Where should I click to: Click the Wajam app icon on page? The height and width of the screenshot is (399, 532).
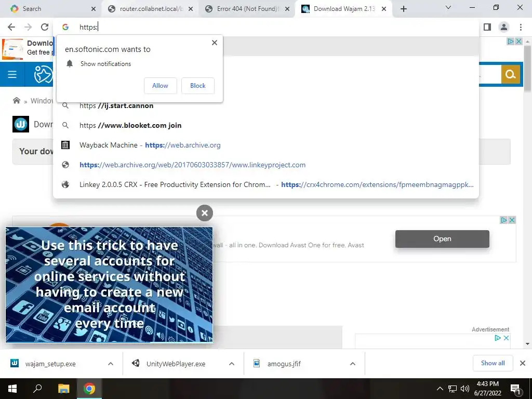click(21, 124)
